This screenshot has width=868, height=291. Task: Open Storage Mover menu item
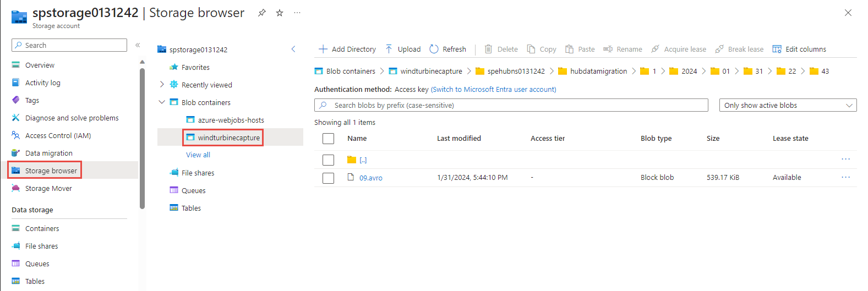point(48,188)
